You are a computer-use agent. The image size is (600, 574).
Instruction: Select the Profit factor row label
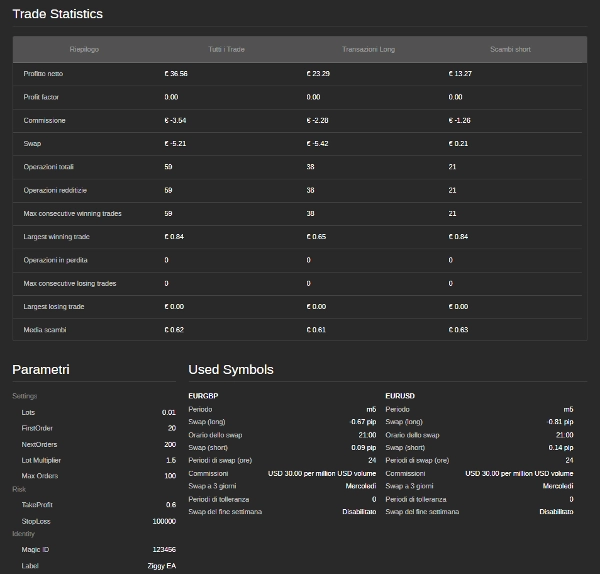point(41,97)
